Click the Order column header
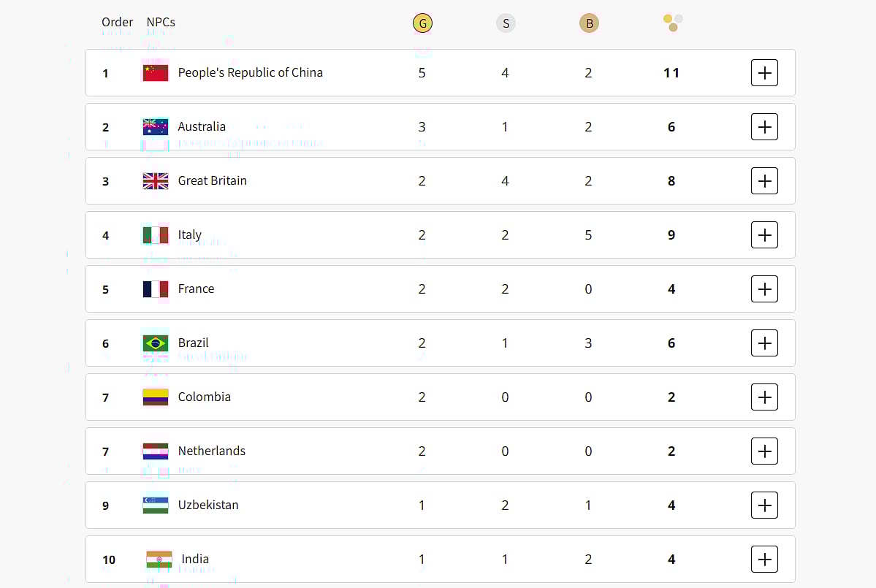The width and height of the screenshot is (876, 588). pyautogui.click(x=117, y=22)
